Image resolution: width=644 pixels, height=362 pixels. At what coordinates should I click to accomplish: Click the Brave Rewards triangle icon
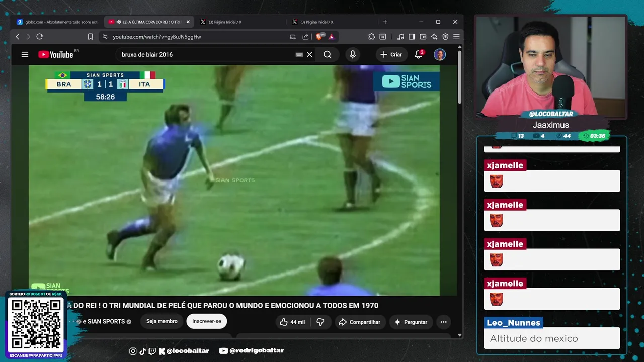pyautogui.click(x=332, y=37)
